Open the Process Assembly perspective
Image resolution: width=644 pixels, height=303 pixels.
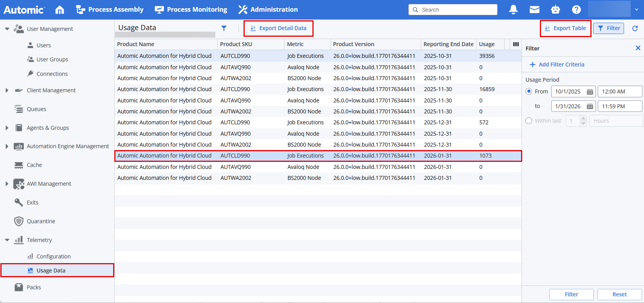tap(110, 10)
